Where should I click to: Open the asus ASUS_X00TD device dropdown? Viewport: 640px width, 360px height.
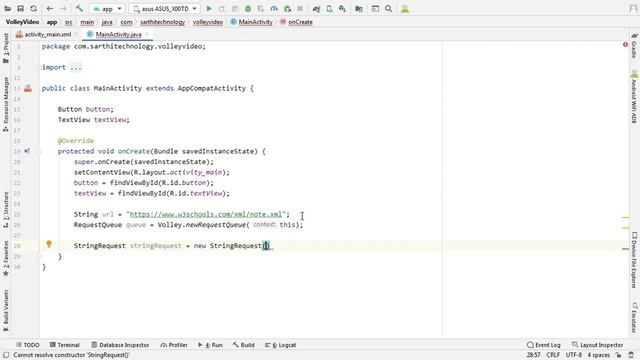tap(164, 9)
